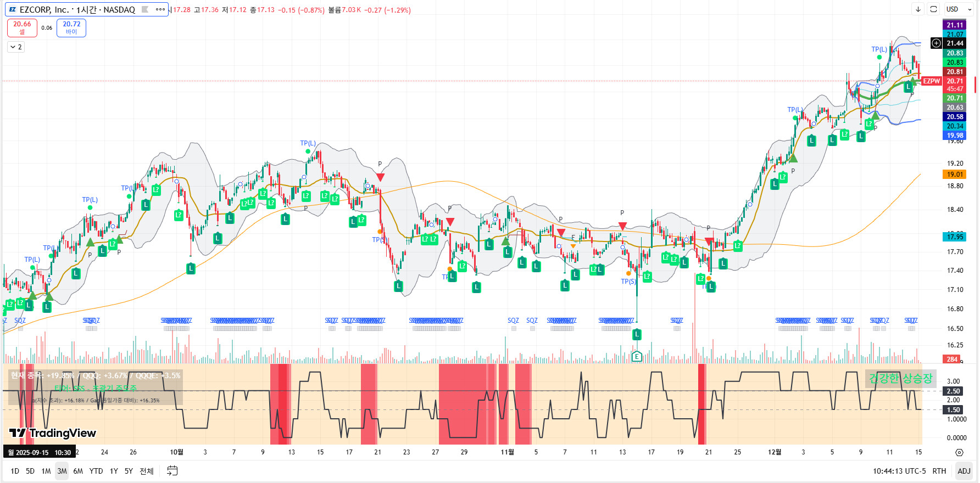Click the 2025-09-15 10:30 date cursor label

[40, 452]
